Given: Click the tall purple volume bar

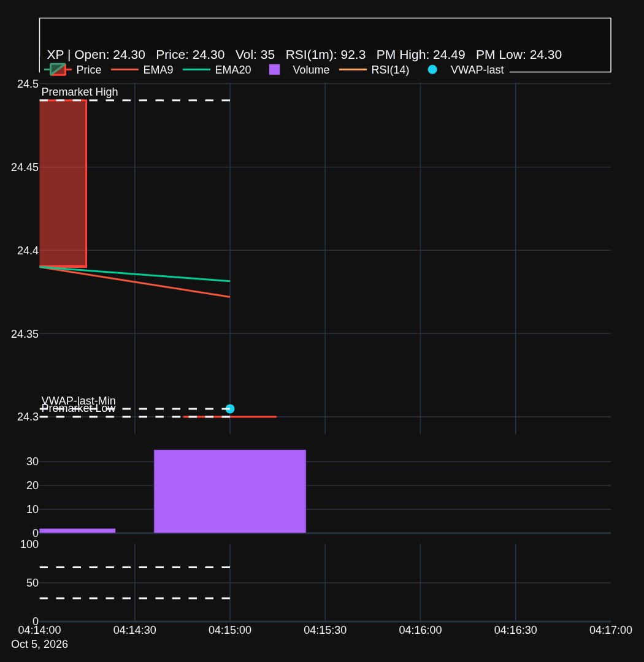Looking at the screenshot, I should [x=230, y=492].
